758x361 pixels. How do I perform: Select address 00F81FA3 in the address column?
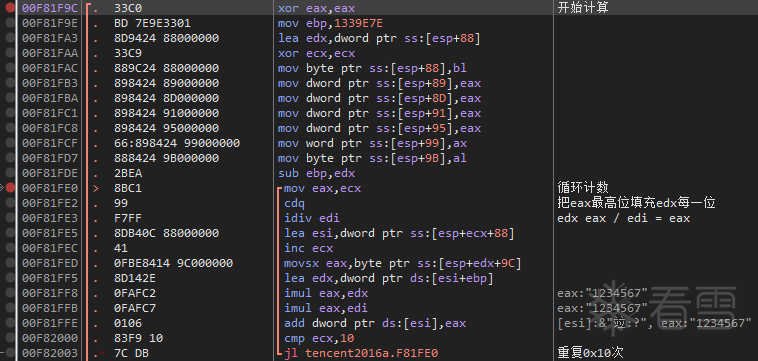click(50, 38)
